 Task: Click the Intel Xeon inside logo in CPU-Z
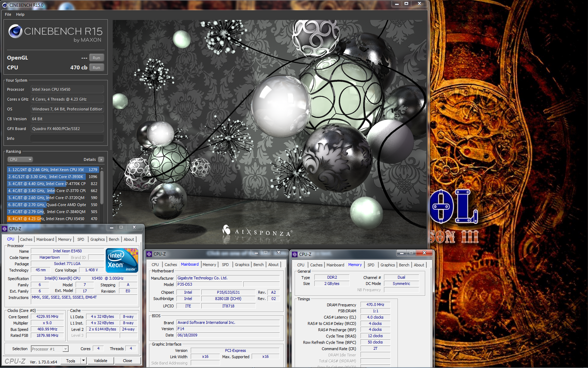122,260
